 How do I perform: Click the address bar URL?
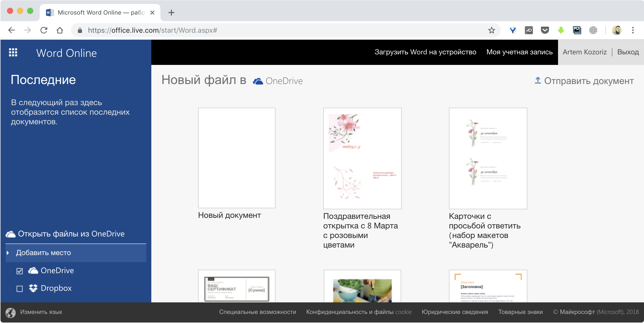click(152, 30)
